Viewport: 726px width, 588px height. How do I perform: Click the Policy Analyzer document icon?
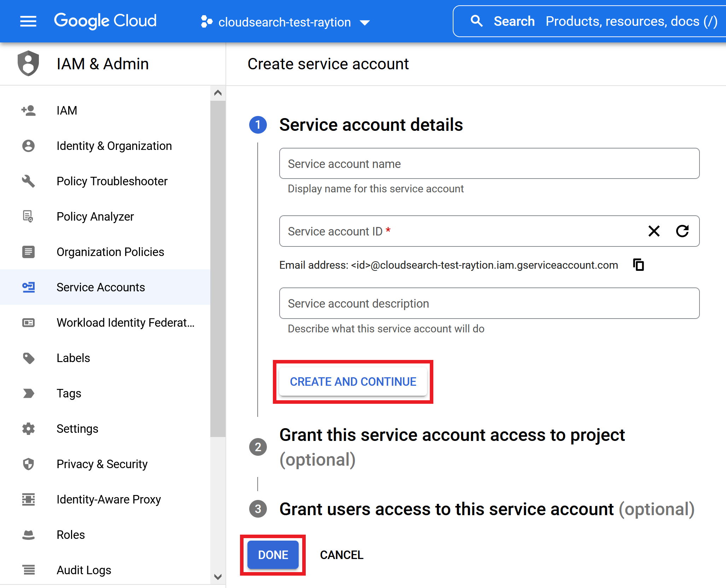click(x=28, y=216)
